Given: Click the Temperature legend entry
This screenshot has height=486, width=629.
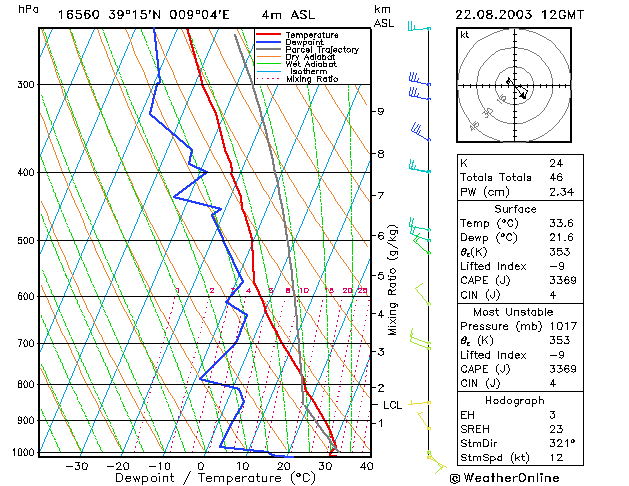Looking at the screenshot, I should coord(297,35).
